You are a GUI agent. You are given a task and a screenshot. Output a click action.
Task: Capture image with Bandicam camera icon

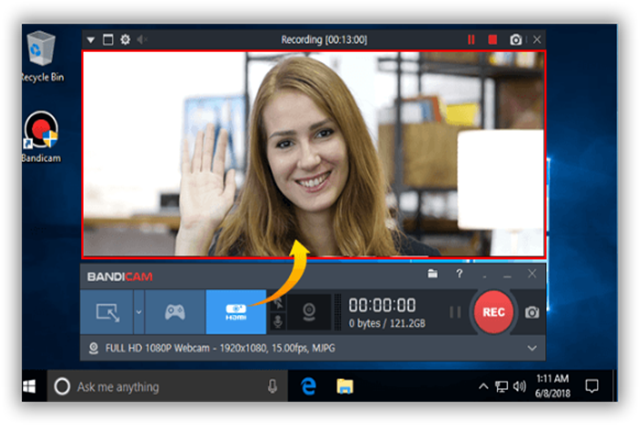[x=532, y=312]
